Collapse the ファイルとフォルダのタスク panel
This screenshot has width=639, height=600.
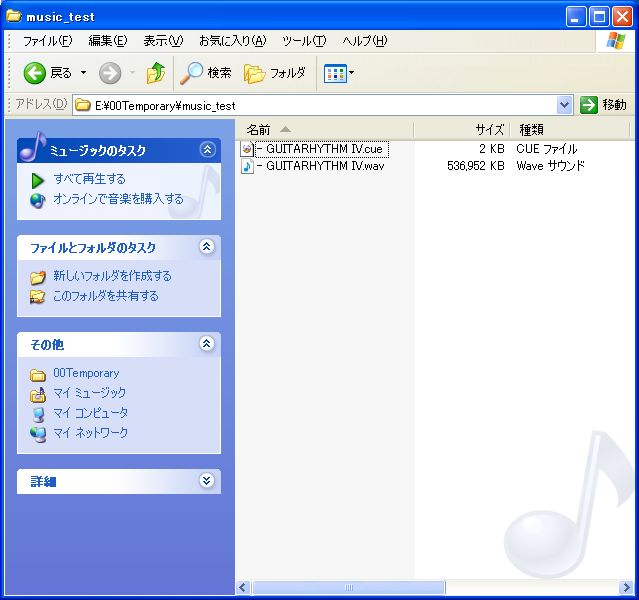click(207, 247)
